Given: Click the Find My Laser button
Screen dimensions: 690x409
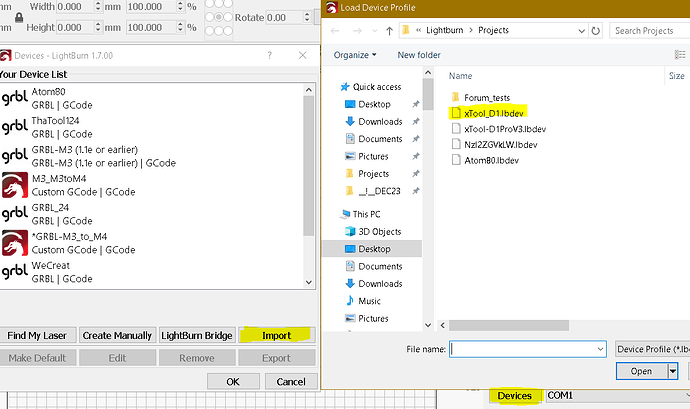Looking at the screenshot, I should [37, 335].
